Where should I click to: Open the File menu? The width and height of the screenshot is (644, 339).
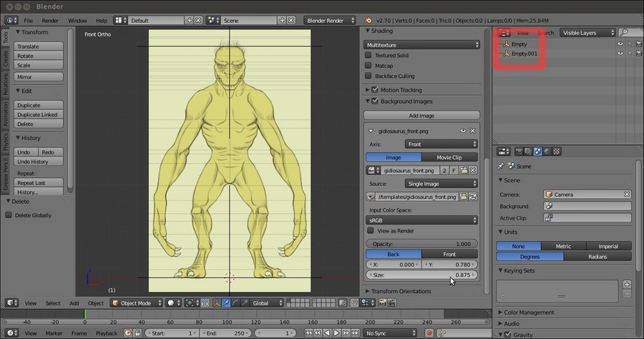click(29, 21)
